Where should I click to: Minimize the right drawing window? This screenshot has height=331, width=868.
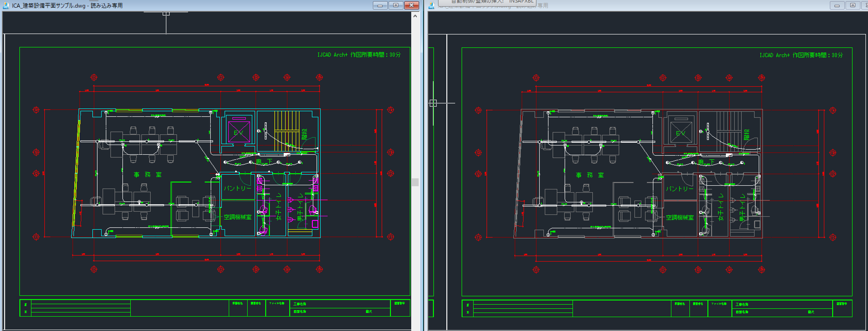pos(837,5)
